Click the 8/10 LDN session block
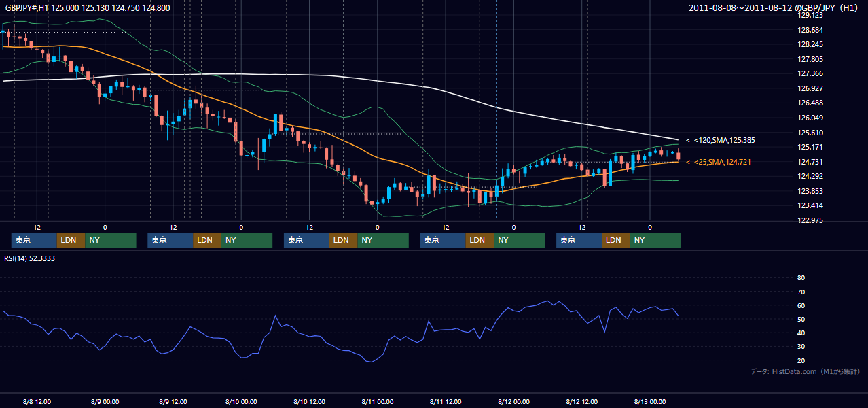 (343, 240)
